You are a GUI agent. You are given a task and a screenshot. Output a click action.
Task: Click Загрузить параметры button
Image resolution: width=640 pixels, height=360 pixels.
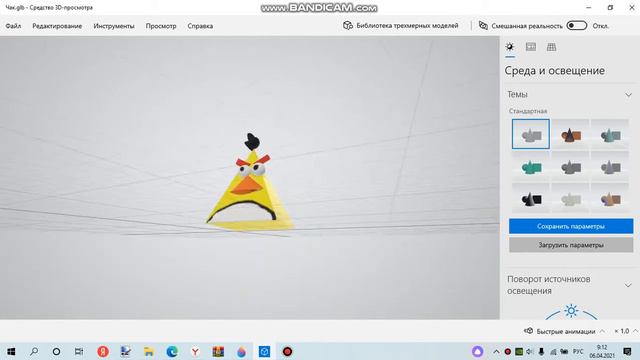click(571, 245)
